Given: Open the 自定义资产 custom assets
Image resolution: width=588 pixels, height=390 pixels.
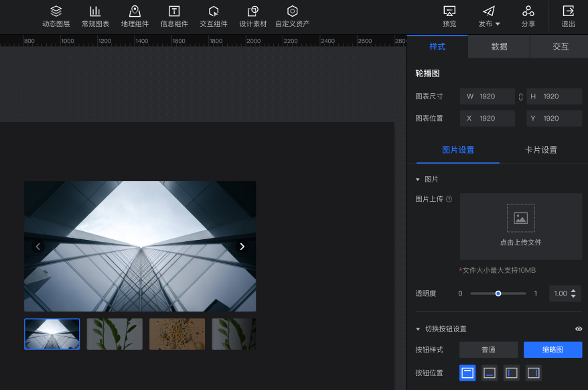Looking at the screenshot, I should tap(292, 16).
